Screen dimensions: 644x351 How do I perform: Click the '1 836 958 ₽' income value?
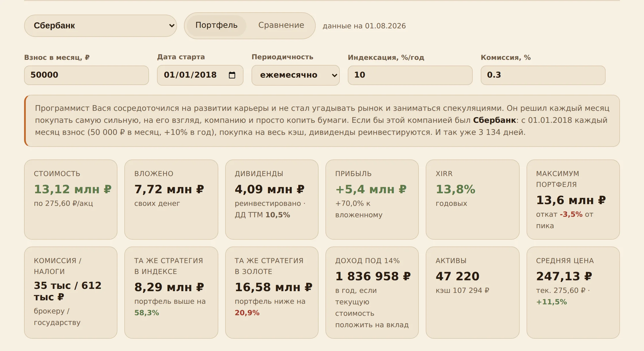373,276
